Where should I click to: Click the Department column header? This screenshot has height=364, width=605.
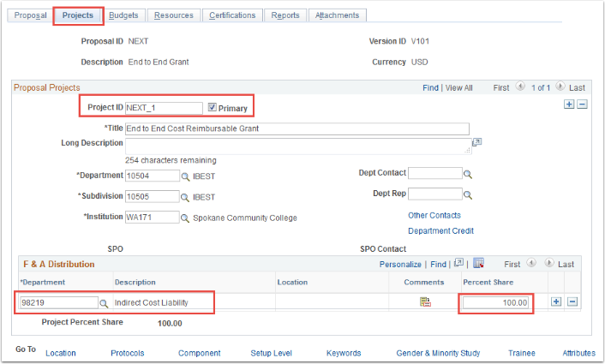(43, 283)
